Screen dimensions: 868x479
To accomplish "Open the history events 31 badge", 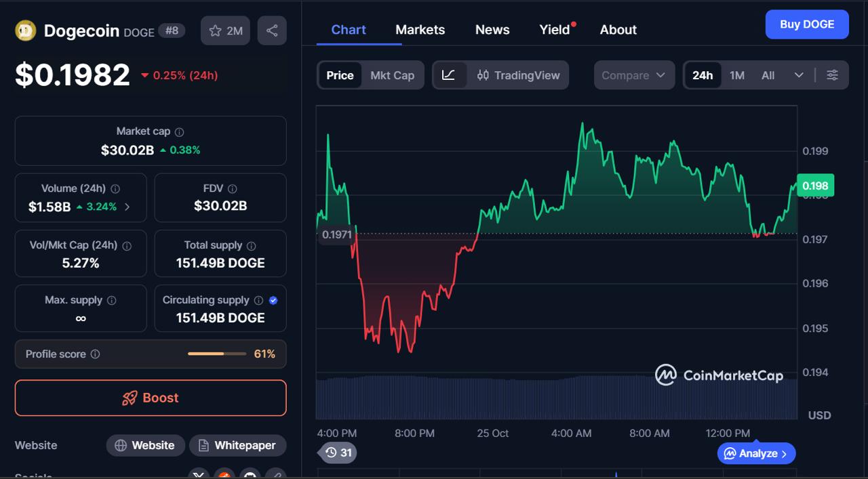I will 338,453.
